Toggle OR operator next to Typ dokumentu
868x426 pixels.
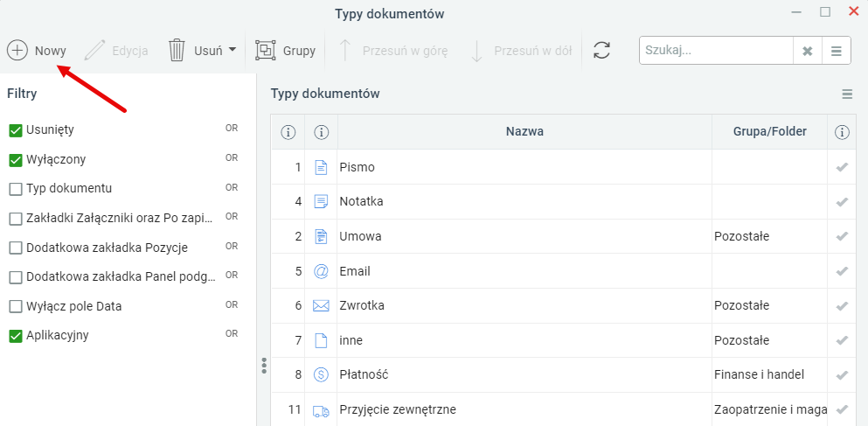[232, 188]
